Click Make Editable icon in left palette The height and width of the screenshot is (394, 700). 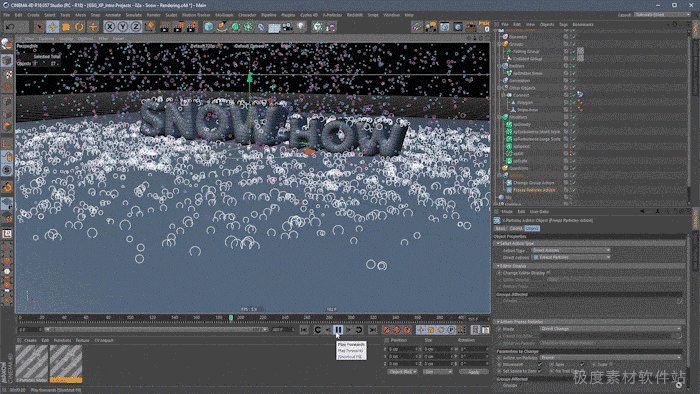pos(7,44)
